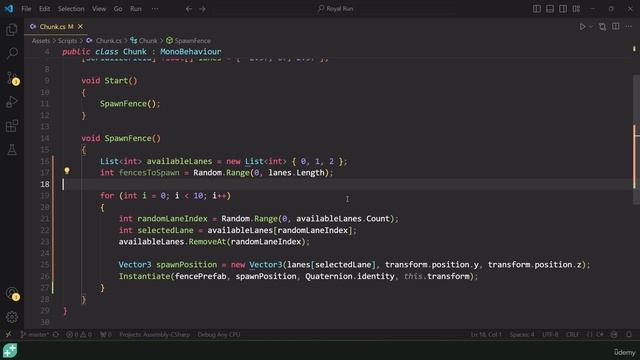Click the notifications bell icon
Screen dimensions: 640x360
[x=629, y=335]
